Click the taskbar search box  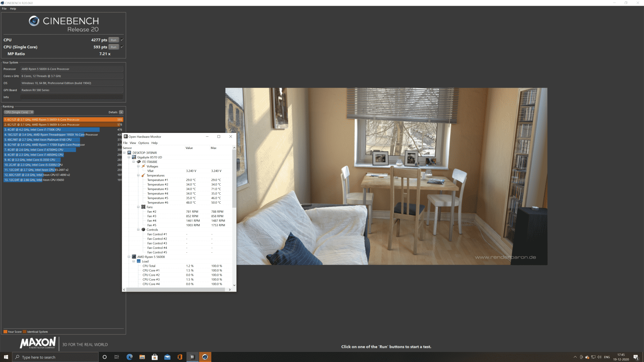coord(55,357)
